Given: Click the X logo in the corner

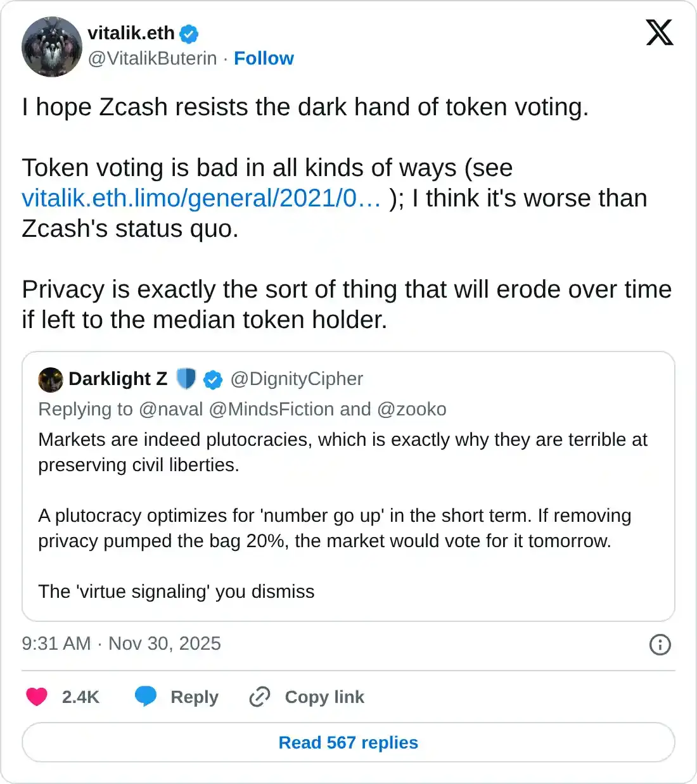Looking at the screenshot, I should (x=659, y=33).
